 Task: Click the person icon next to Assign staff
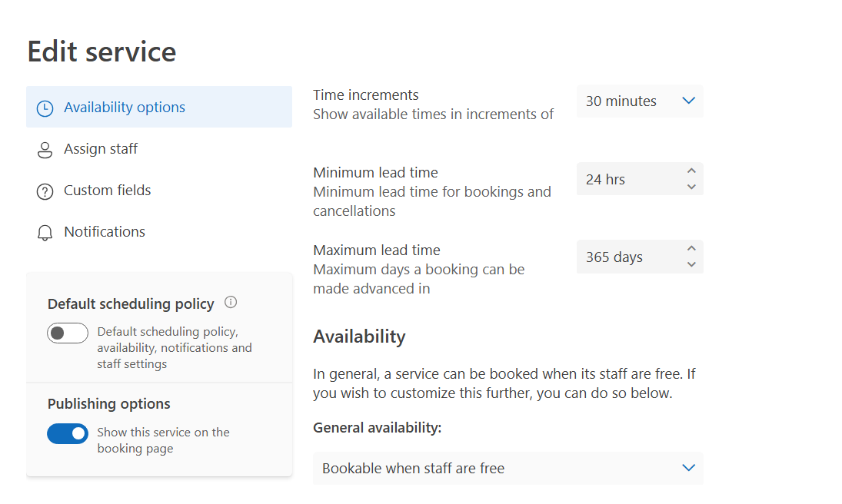(x=45, y=151)
